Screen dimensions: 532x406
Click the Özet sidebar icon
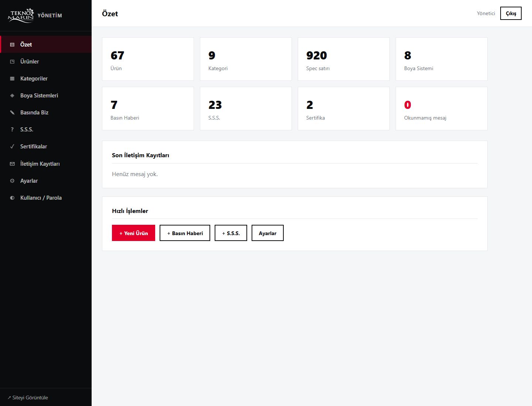(x=12, y=45)
